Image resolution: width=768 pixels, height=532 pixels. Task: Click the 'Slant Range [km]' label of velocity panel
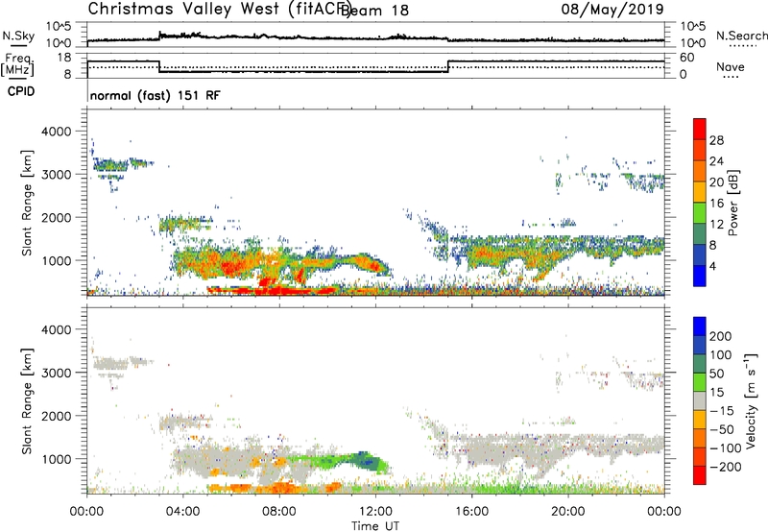tap(27, 401)
